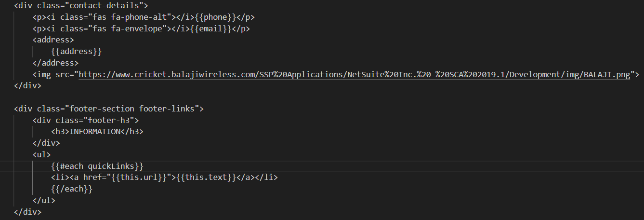This screenshot has height=220, width=644.
Task: Click the closing </address> tag
Action: [x=55, y=63]
